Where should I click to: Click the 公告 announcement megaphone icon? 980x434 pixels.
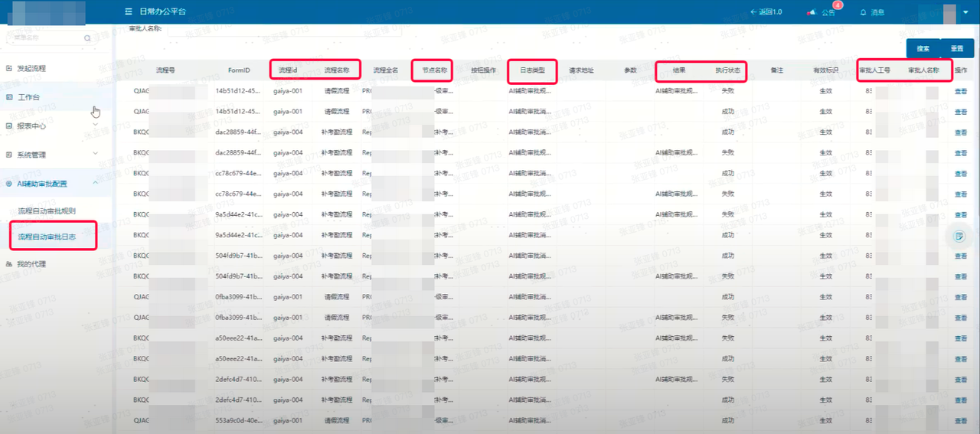point(812,12)
